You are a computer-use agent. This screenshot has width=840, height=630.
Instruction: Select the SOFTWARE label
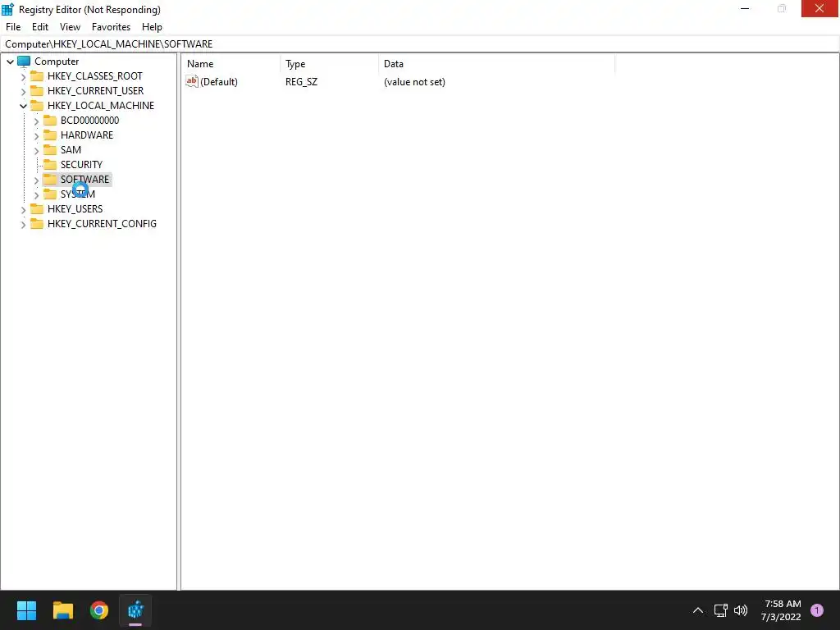84,180
